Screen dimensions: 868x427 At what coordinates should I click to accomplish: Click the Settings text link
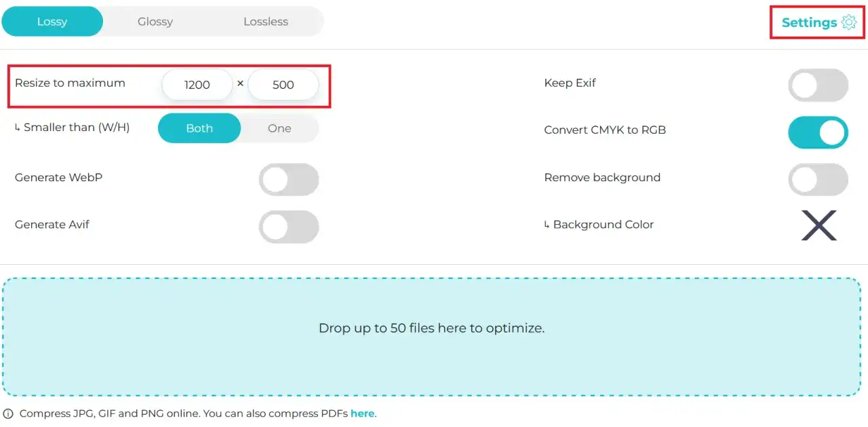[x=809, y=22]
